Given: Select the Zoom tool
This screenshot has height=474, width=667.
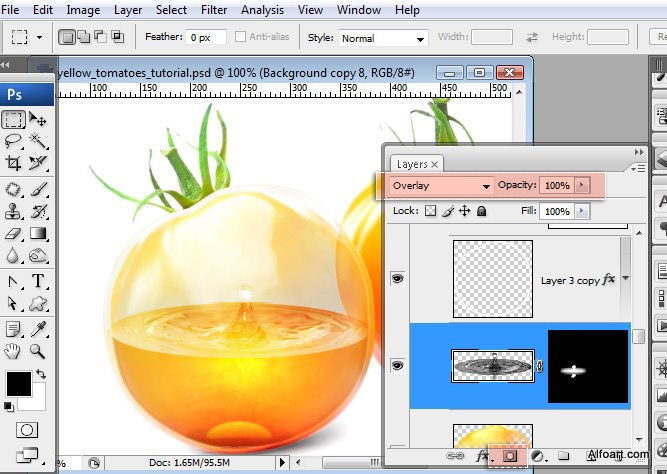Looking at the screenshot, I should pos(38,351).
